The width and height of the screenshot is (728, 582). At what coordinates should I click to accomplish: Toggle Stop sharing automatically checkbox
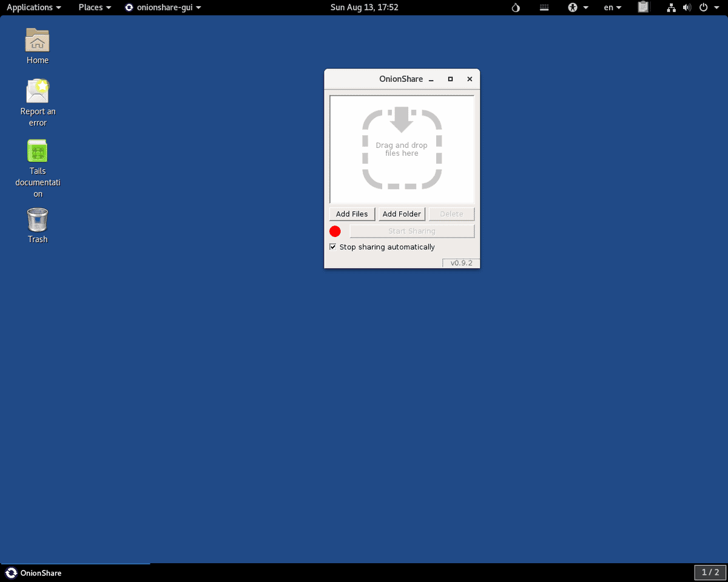(332, 247)
